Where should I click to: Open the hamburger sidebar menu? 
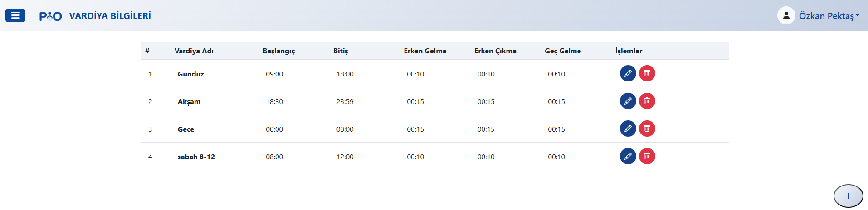(15, 15)
